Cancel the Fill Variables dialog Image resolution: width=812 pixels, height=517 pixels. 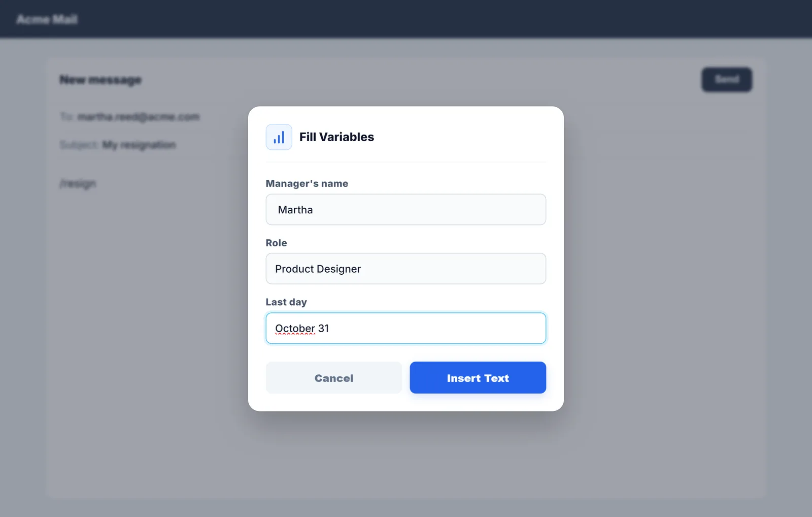[333, 377]
